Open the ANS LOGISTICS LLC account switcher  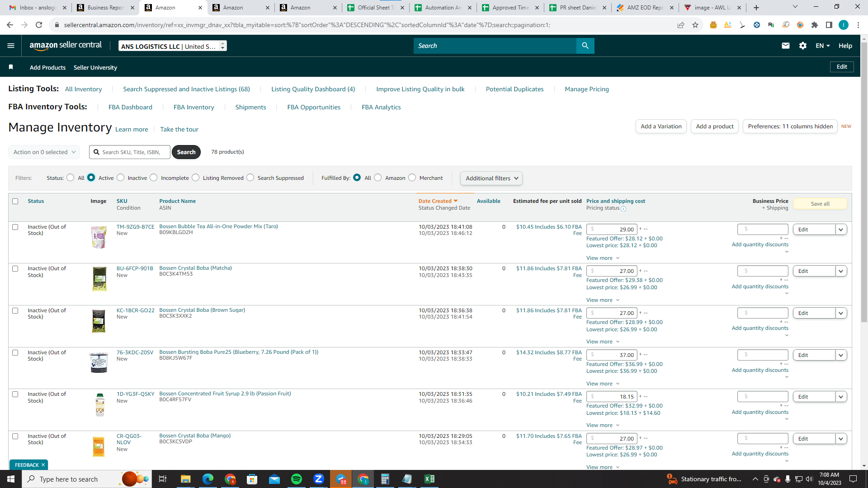(x=173, y=46)
